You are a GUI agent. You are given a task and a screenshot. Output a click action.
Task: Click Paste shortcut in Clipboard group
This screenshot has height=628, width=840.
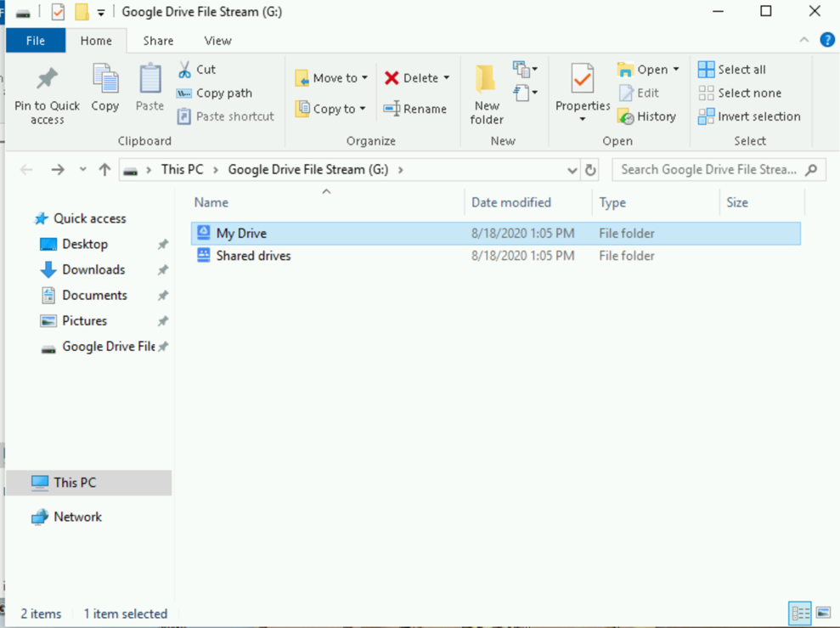point(226,116)
